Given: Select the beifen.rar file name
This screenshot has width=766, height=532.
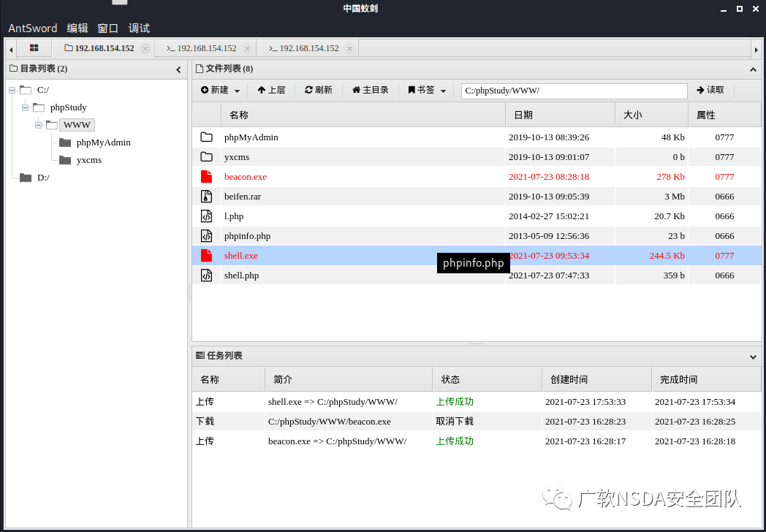Looking at the screenshot, I should click(x=243, y=197).
